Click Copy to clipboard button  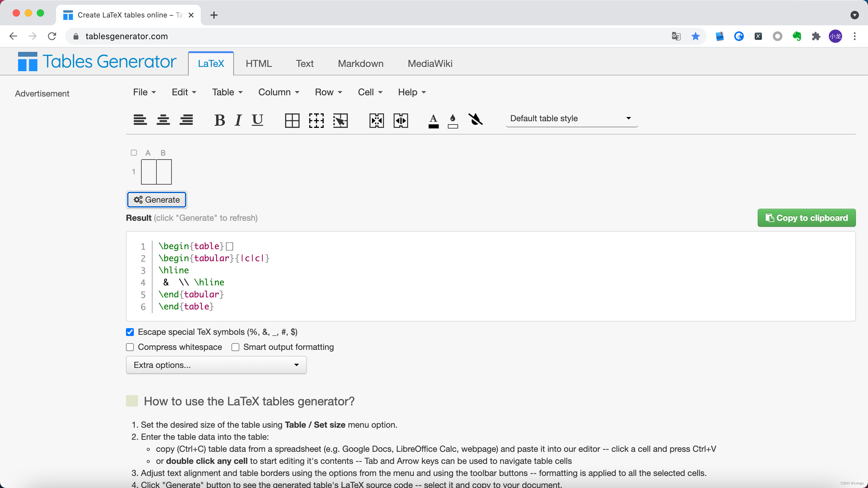point(807,218)
